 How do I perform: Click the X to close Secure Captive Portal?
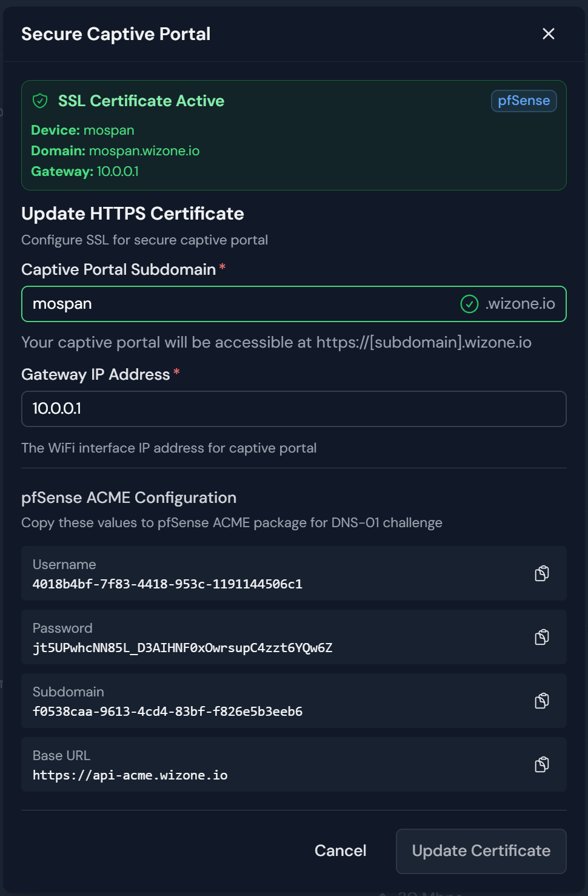(548, 34)
